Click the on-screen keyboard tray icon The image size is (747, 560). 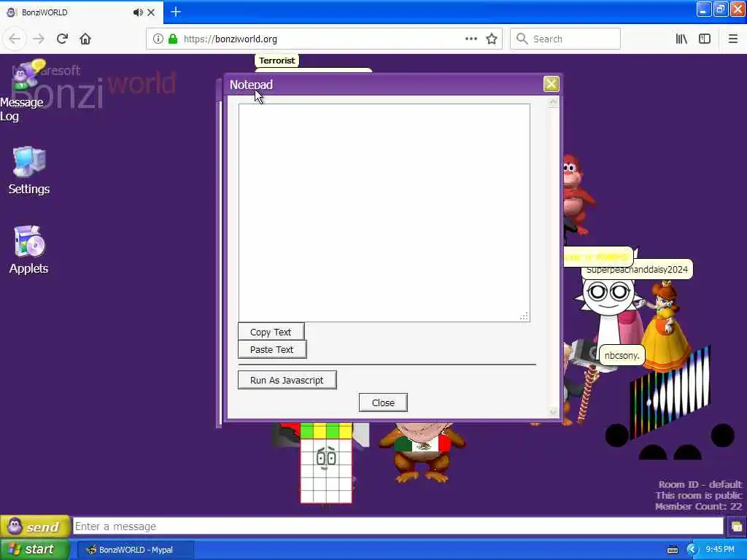pos(672,550)
